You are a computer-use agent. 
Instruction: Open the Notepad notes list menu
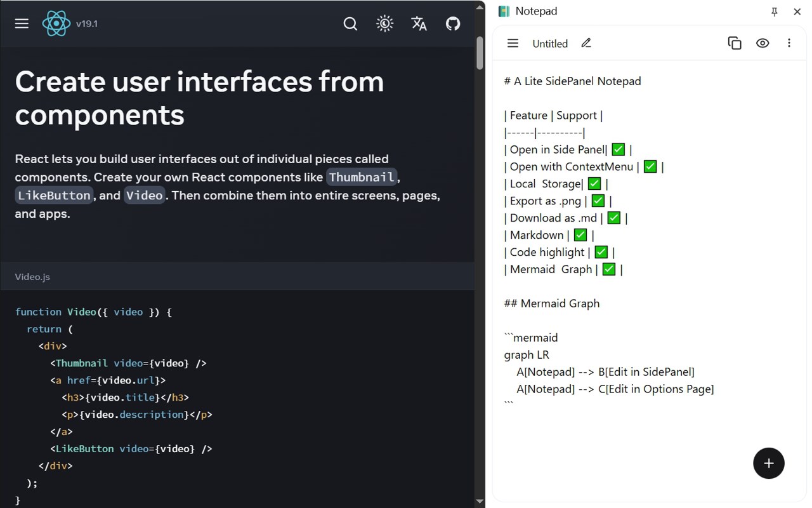point(513,43)
